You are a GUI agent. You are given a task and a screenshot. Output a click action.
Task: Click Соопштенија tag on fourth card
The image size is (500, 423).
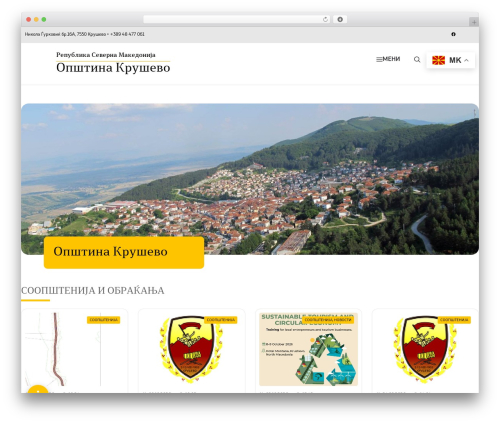[x=454, y=320]
